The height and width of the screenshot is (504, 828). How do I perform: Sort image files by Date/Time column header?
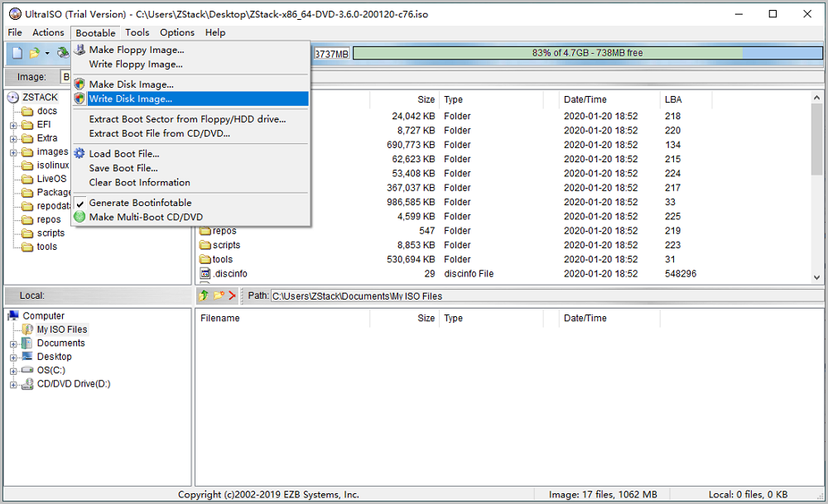tap(585, 99)
